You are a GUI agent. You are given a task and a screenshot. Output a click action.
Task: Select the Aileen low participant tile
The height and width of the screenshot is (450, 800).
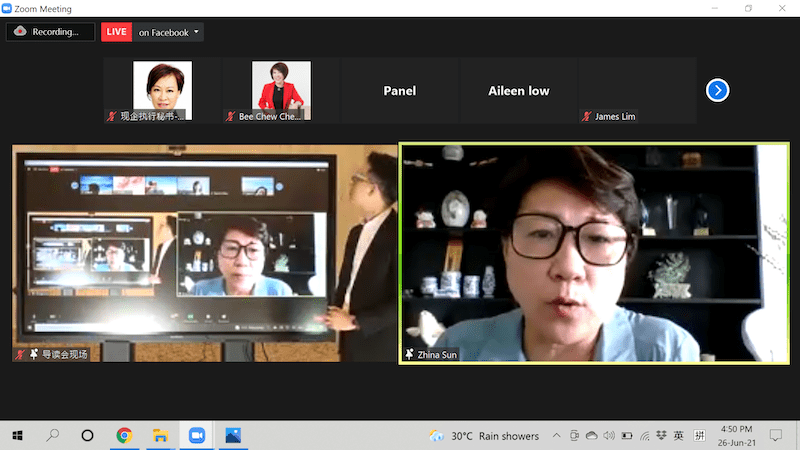click(x=518, y=90)
